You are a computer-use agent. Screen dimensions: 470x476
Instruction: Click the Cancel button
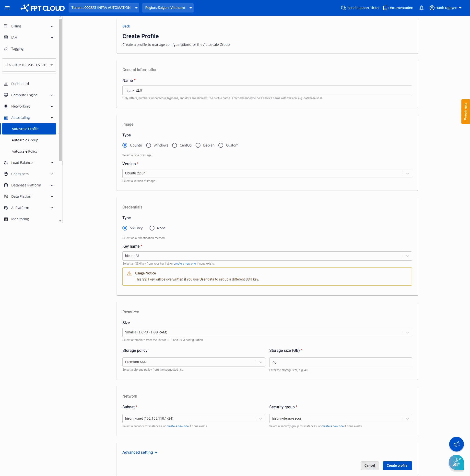coord(370,466)
